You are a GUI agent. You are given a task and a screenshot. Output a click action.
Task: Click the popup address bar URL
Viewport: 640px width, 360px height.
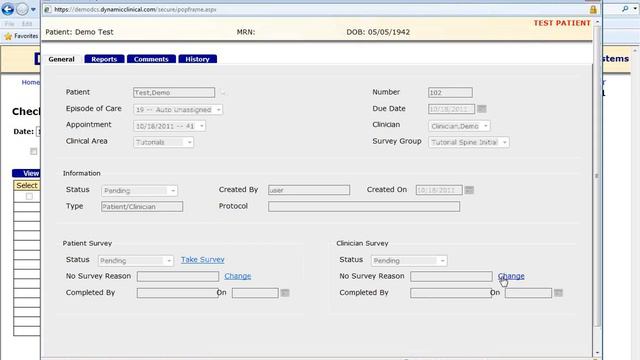click(x=135, y=9)
